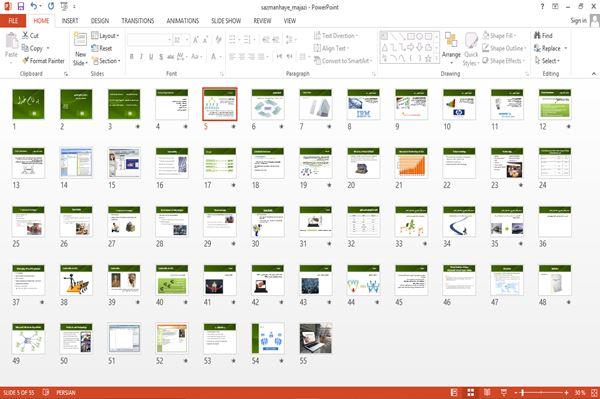The image size is (600, 399).
Task: Select slide 49 thumbnail
Action: [28, 338]
